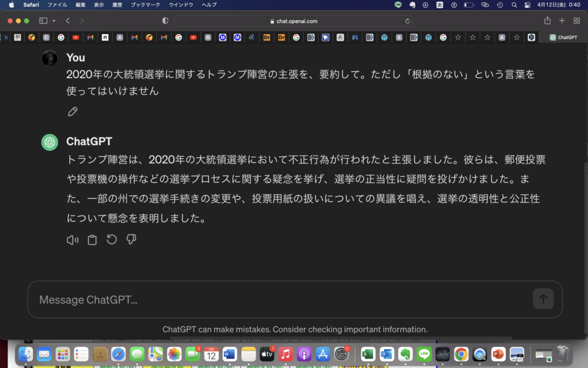Read the response aloud with the speaker icon
The width and height of the screenshot is (588, 368).
point(72,239)
